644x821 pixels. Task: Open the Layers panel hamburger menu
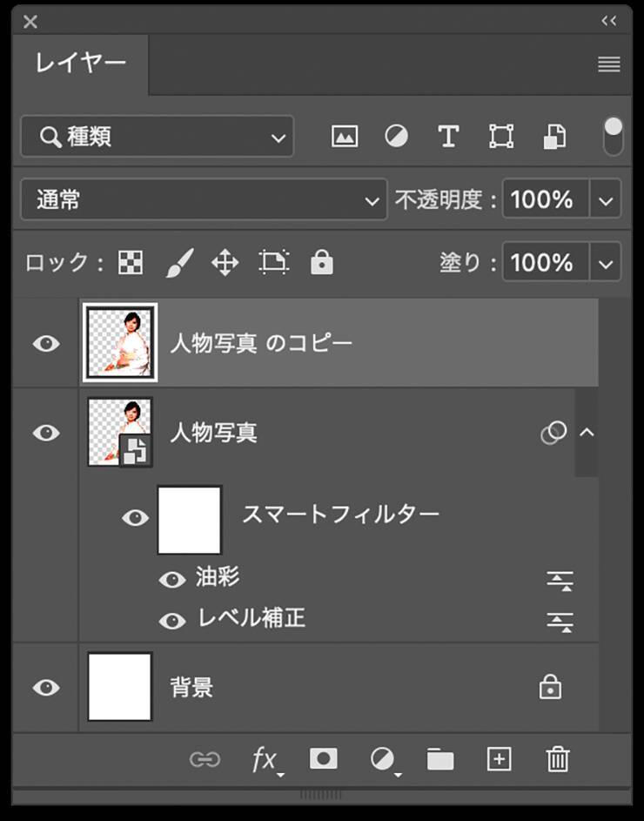pyautogui.click(x=609, y=64)
